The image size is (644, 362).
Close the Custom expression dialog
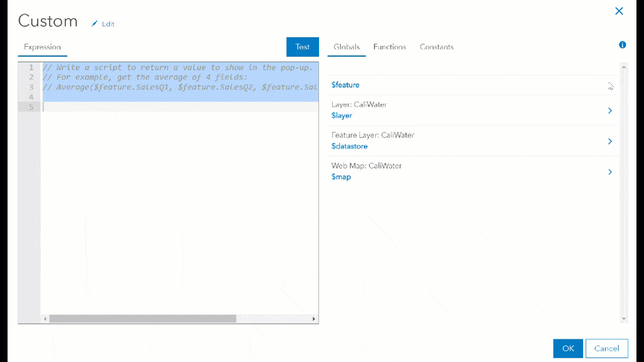tap(619, 11)
